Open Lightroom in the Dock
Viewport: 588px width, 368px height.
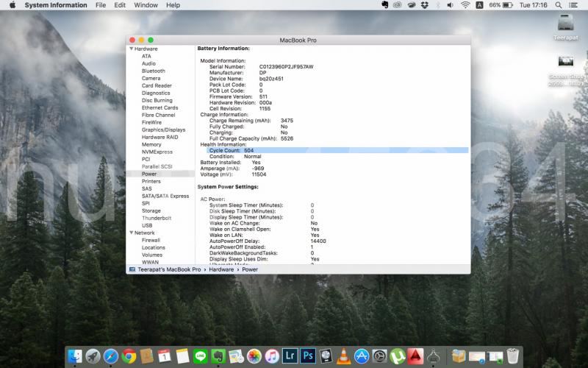point(290,356)
